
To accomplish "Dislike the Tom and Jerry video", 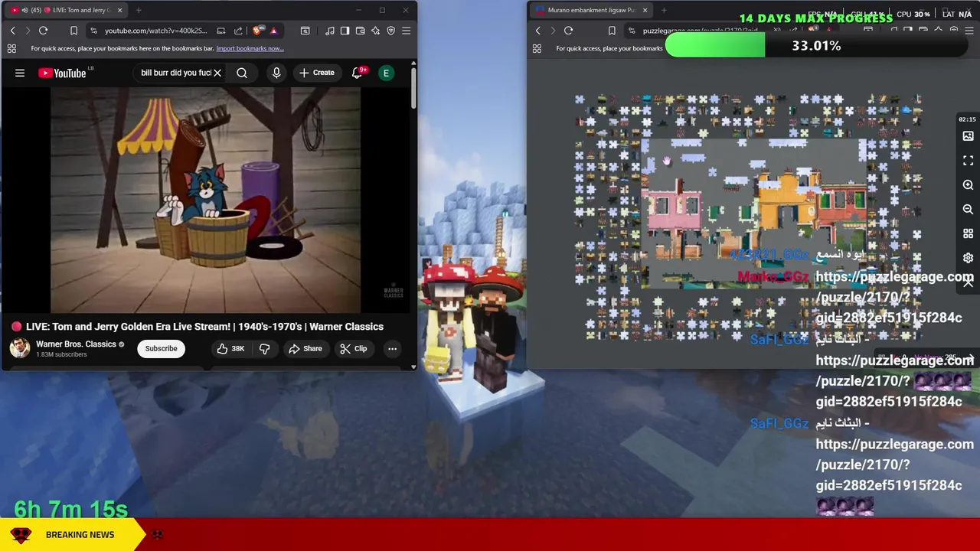I will (265, 348).
